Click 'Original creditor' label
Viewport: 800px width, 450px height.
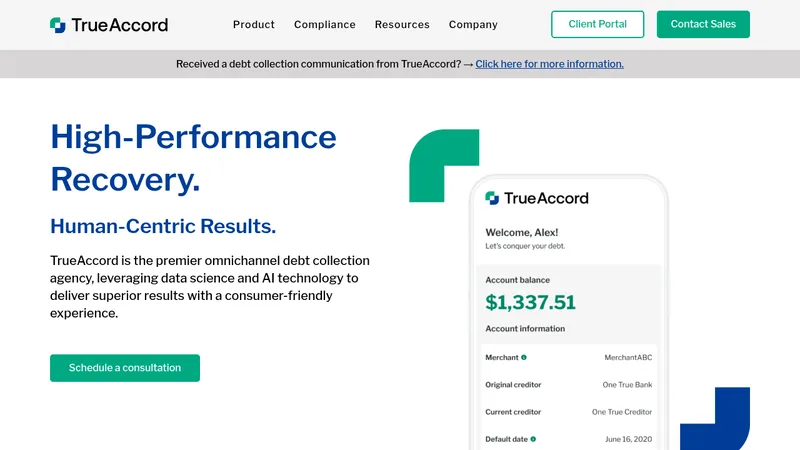[513, 385]
